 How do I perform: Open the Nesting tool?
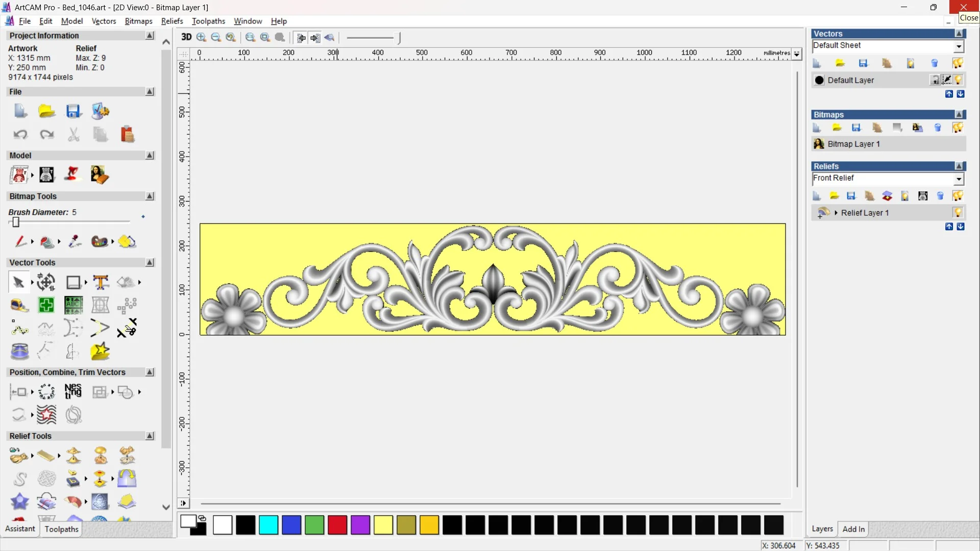[x=73, y=392]
